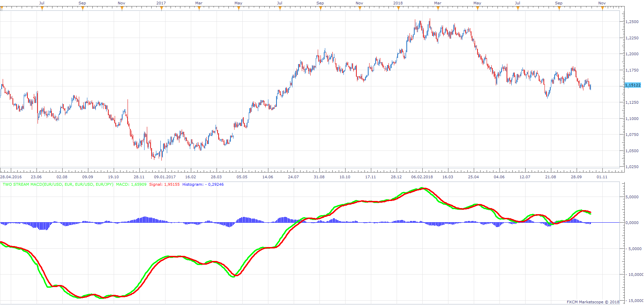Click the 04.06 date axis label
Image resolution: width=644 pixels, height=305 pixels.
point(499,177)
